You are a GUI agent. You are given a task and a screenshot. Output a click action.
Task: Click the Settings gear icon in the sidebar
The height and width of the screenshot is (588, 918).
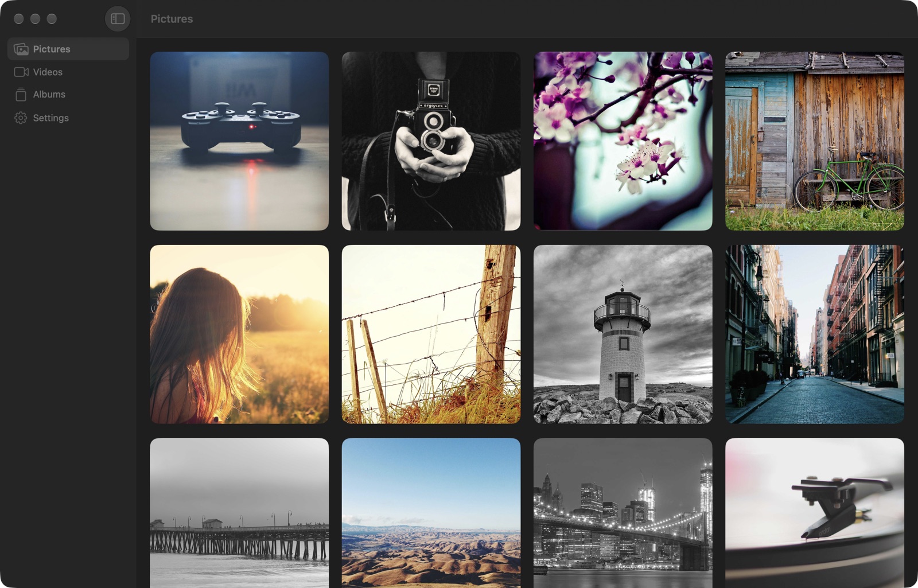click(21, 118)
